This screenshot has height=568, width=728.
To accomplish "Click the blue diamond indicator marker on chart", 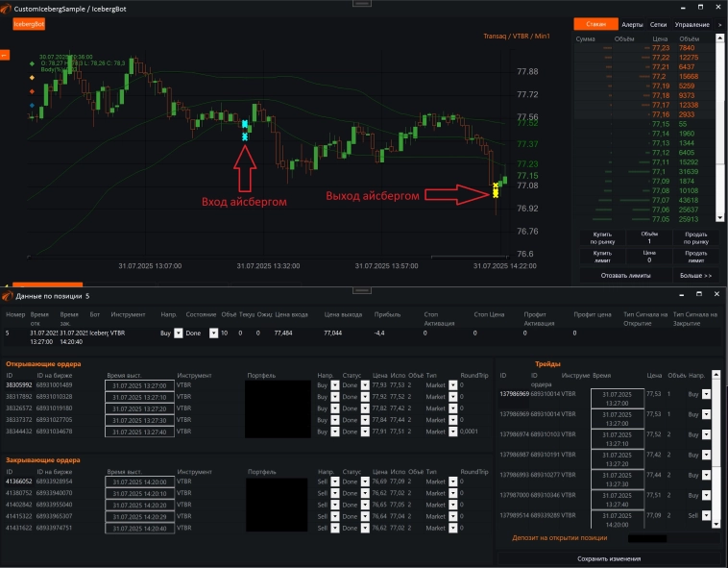I will 32,105.
